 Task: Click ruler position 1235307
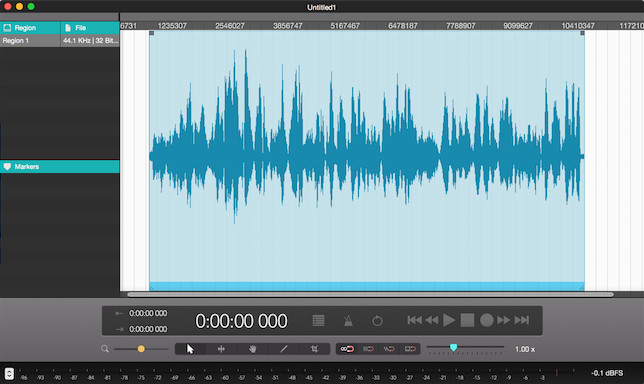pos(172,26)
